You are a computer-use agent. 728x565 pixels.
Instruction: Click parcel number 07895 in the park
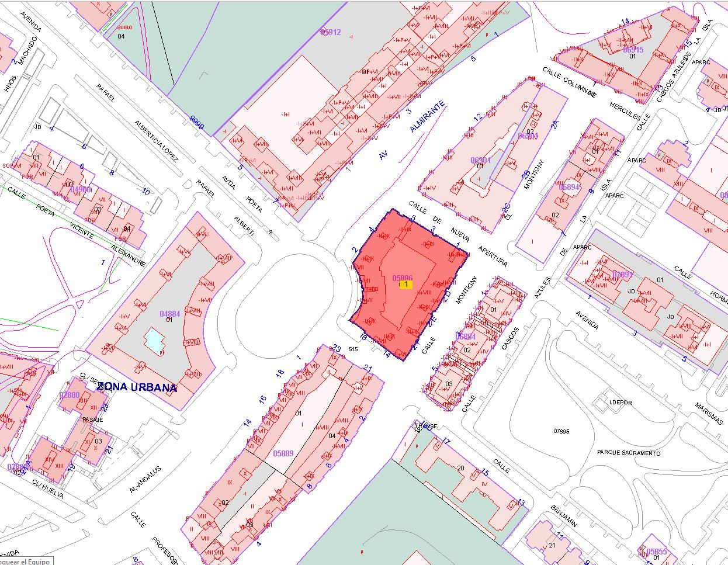[561, 431]
